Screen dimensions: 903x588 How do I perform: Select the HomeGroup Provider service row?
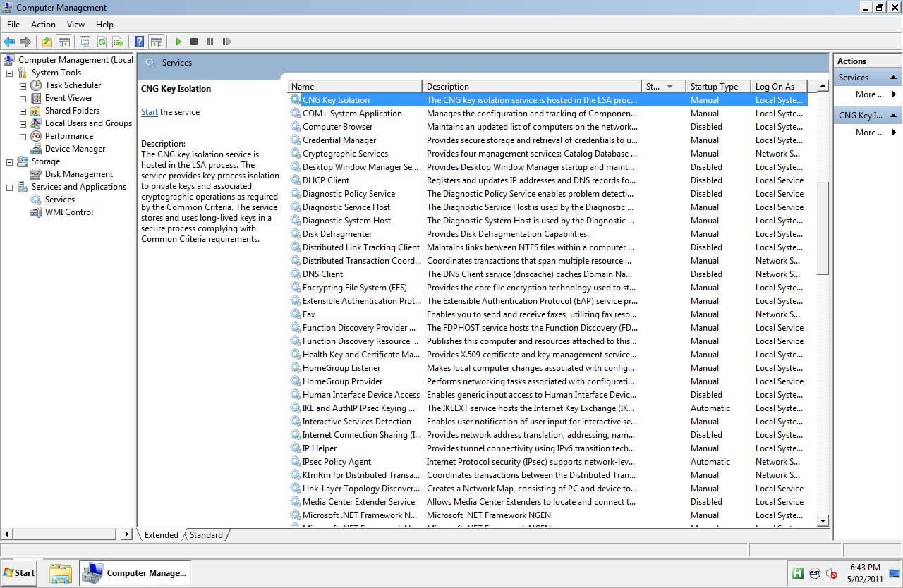548,381
